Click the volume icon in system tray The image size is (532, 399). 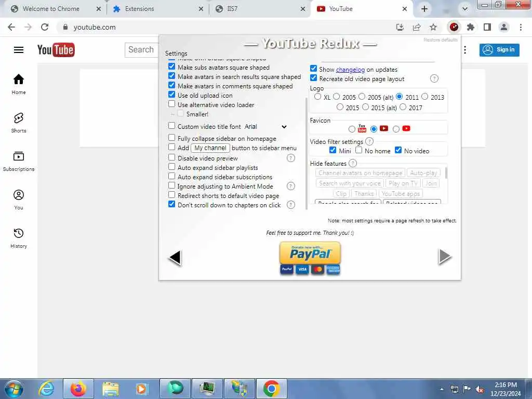point(480,390)
